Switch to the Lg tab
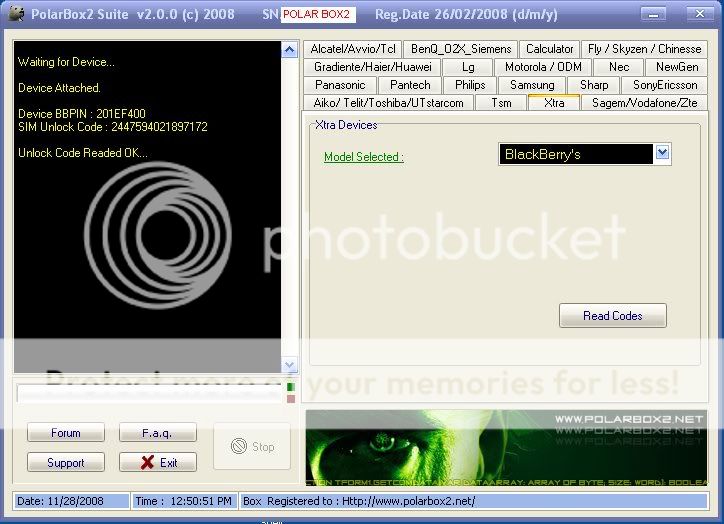This screenshot has width=724, height=524. [x=468, y=67]
